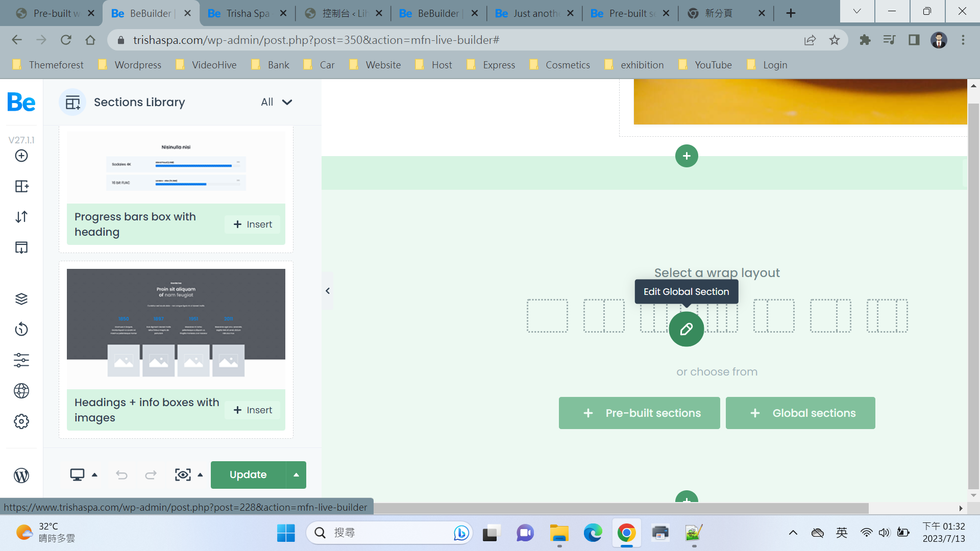This screenshot has height=551, width=980.
Task: Select the Redo arrow icon
Action: 151,474
